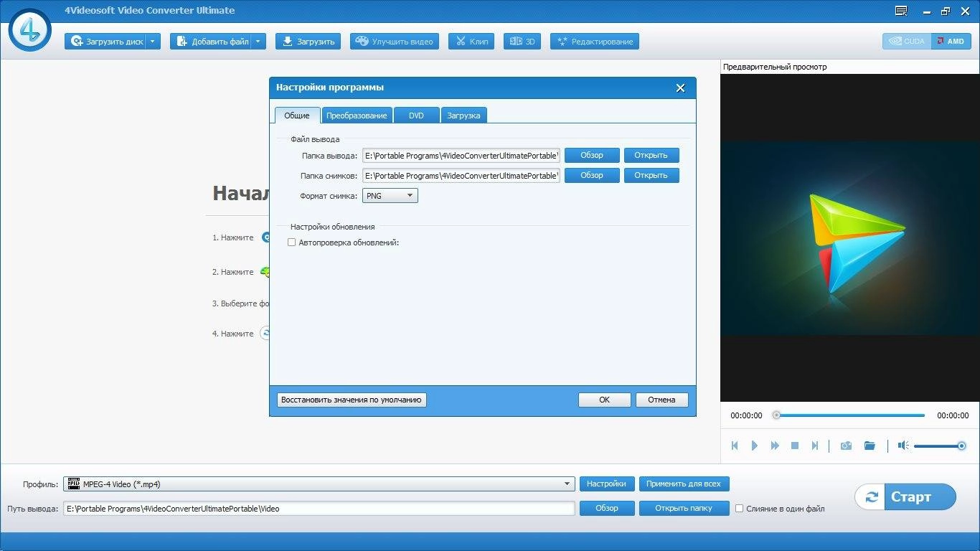Take a snapshot with the camera icon
Image resolution: width=980 pixels, height=551 pixels.
(x=847, y=446)
